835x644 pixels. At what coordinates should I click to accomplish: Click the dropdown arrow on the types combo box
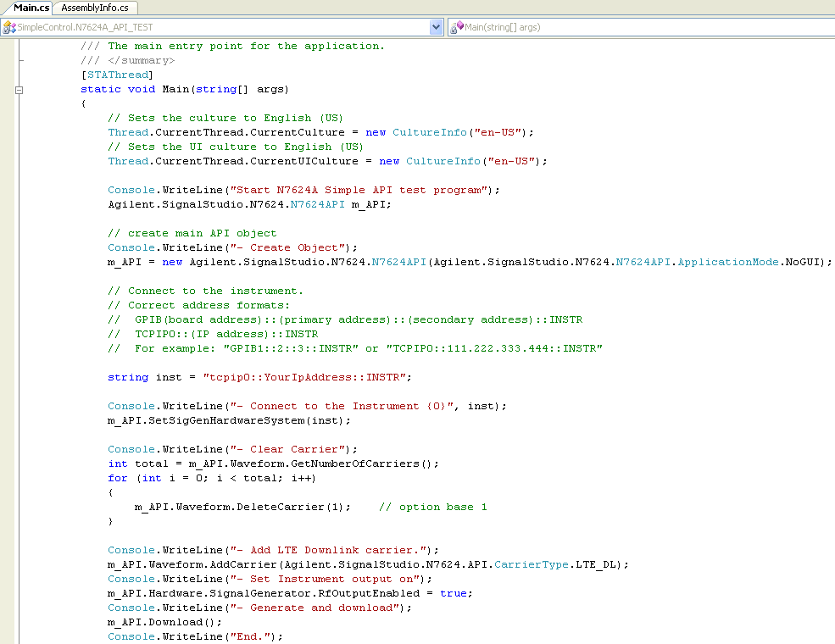tap(436, 26)
